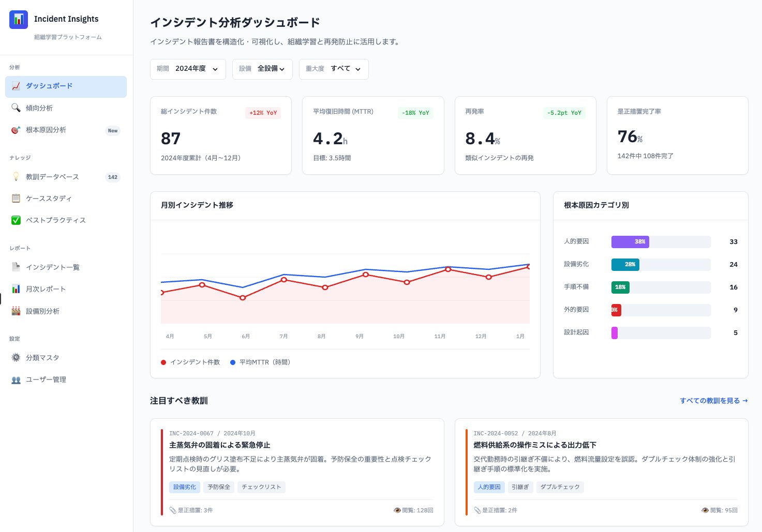Click the lightbulb icon for 教訓データベース
This screenshot has height=532, width=762.
click(x=16, y=177)
